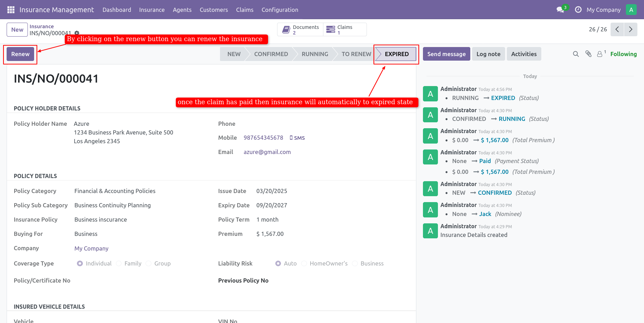Click the Renew button
The image size is (644, 323).
[20, 54]
